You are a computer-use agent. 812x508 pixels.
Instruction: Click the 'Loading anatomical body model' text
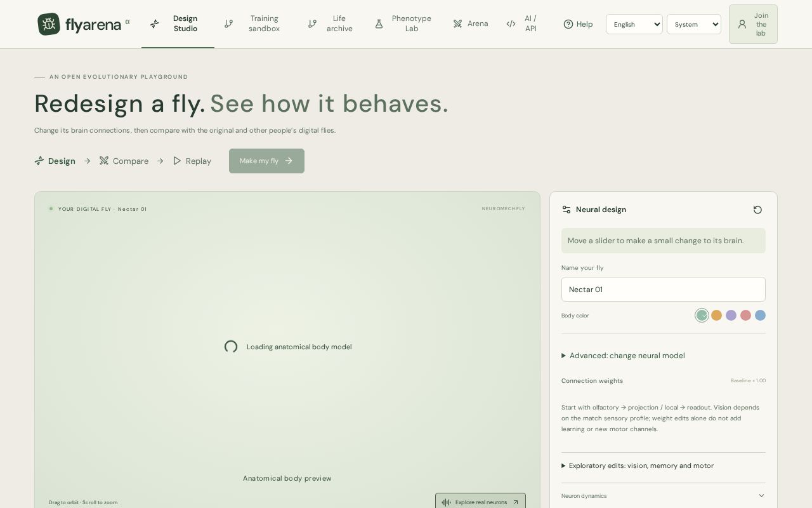tap(299, 347)
